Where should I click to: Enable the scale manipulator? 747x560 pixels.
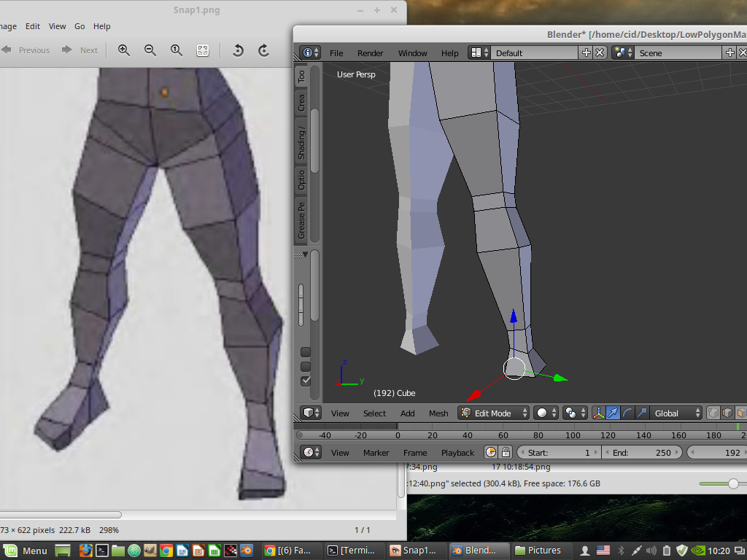[642, 413]
